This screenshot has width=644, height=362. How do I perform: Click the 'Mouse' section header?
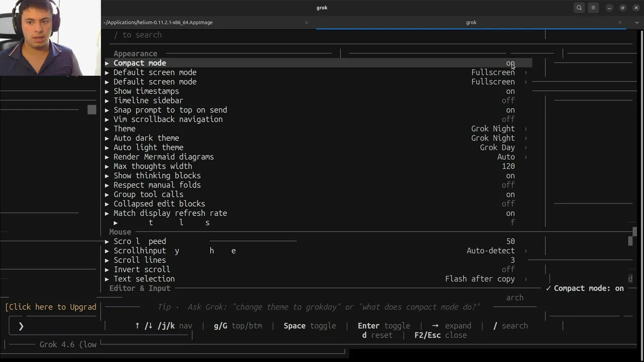120,232
